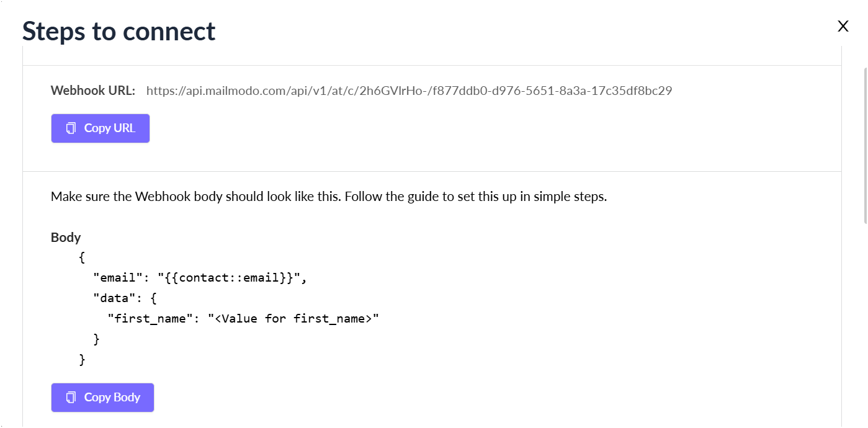Click the closing brace of the data object

[96, 339]
